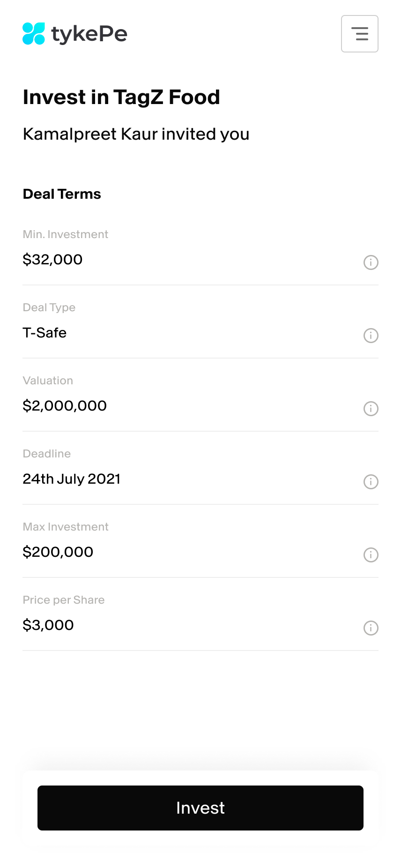
Task: Show info for Deadline
Action: (371, 482)
